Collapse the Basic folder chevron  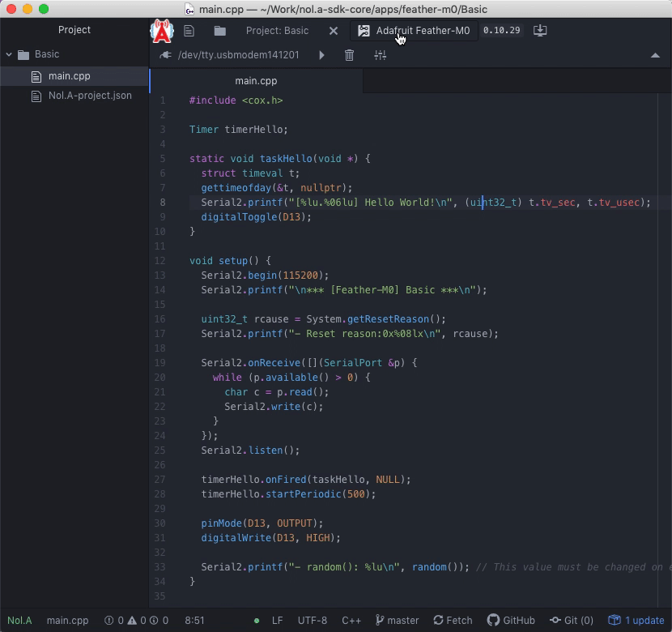click(x=9, y=54)
